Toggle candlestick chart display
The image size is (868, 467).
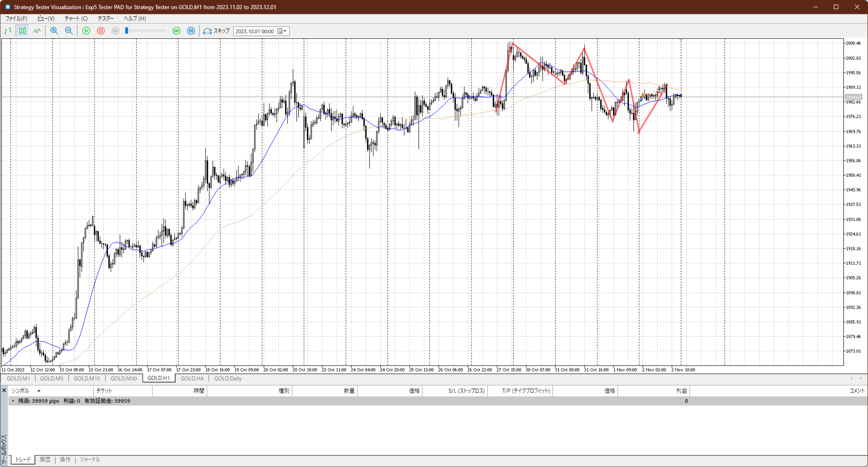coord(22,31)
